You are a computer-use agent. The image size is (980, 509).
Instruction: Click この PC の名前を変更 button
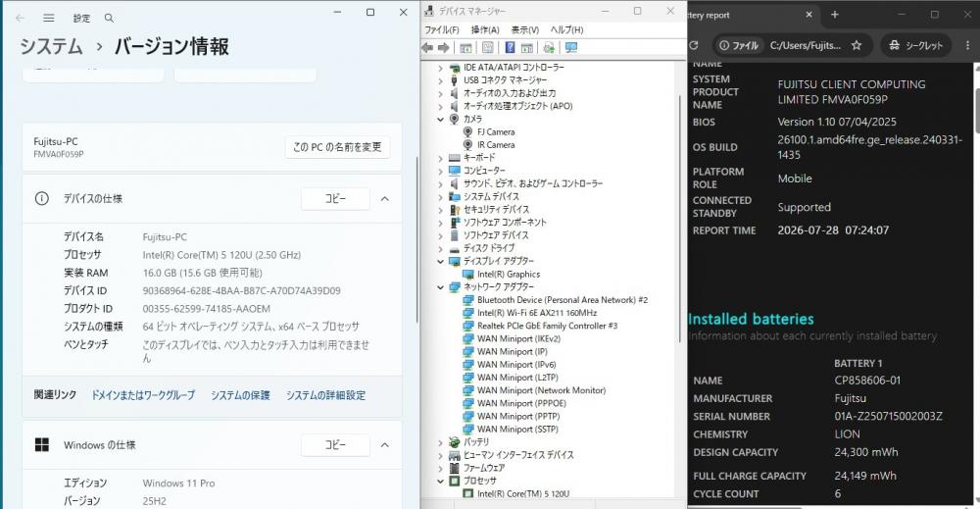pos(337,147)
